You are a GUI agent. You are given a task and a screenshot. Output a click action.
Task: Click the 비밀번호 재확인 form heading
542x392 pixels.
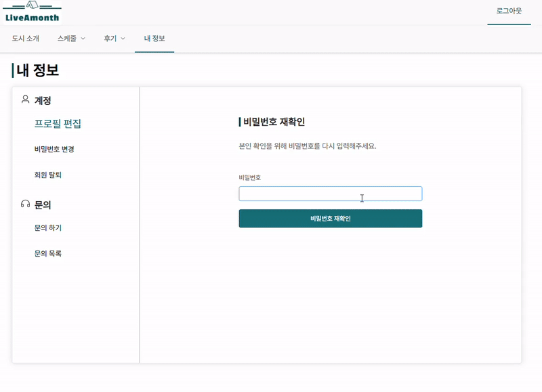pos(274,122)
